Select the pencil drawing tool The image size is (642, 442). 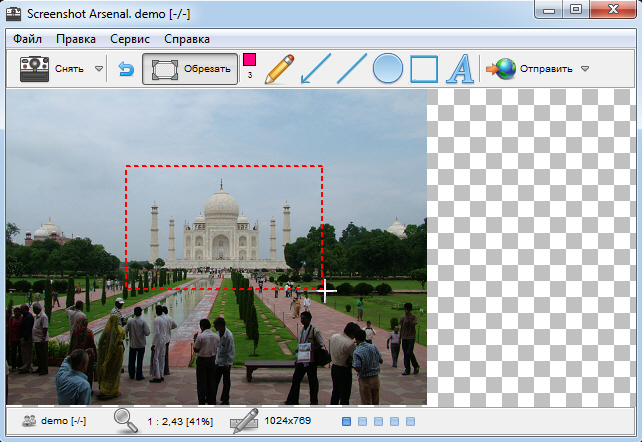click(280, 69)
